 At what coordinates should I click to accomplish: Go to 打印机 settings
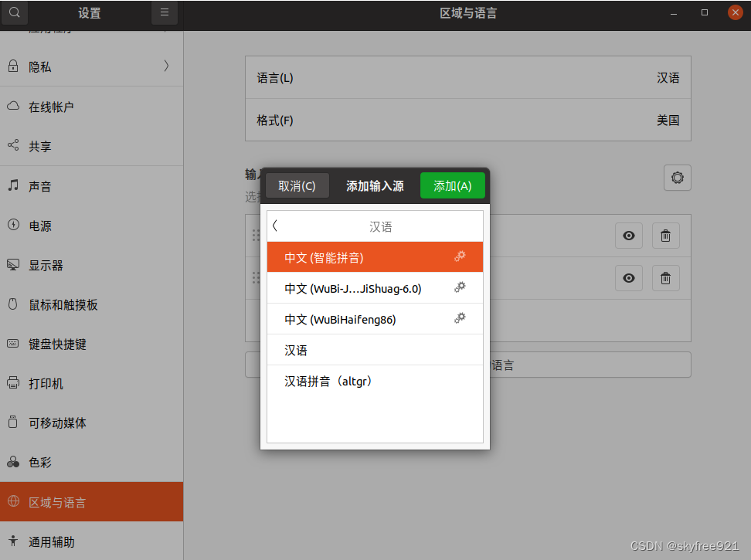[x=91, y=383]
